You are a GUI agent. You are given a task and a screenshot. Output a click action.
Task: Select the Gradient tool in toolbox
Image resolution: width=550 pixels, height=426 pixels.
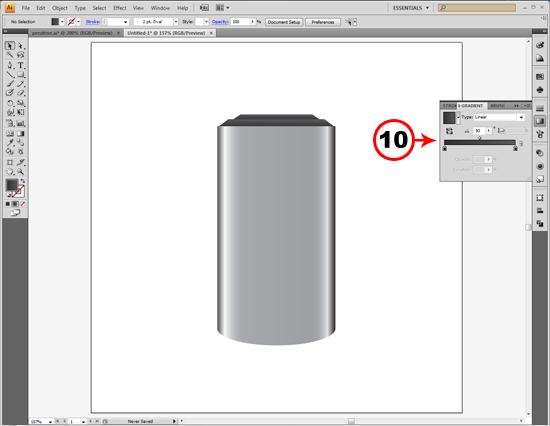tap(21, 134)
